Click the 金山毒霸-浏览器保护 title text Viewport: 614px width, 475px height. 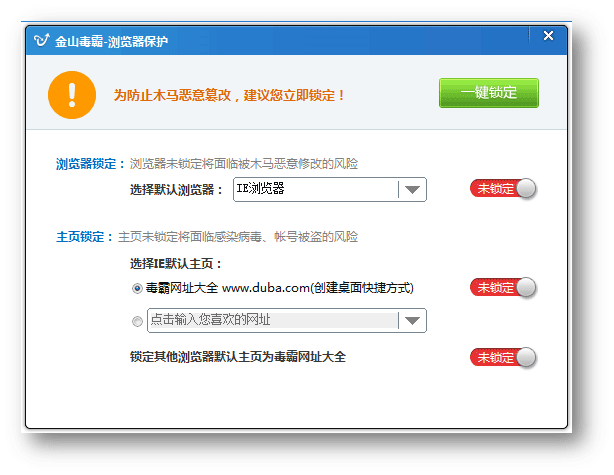[x=112, y=41]
